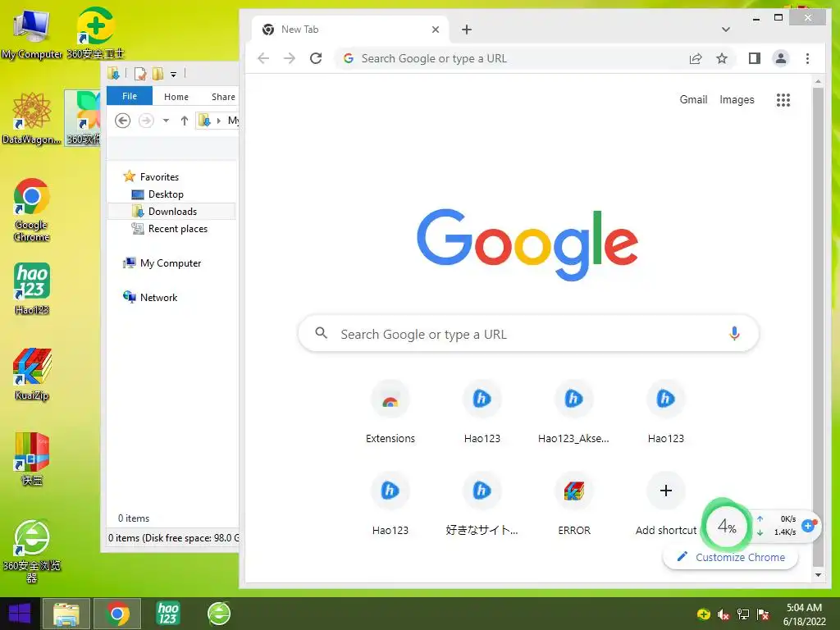Focus Google search box on page
Viewport: 840px width, 630px height.
[x=528, y=334]
